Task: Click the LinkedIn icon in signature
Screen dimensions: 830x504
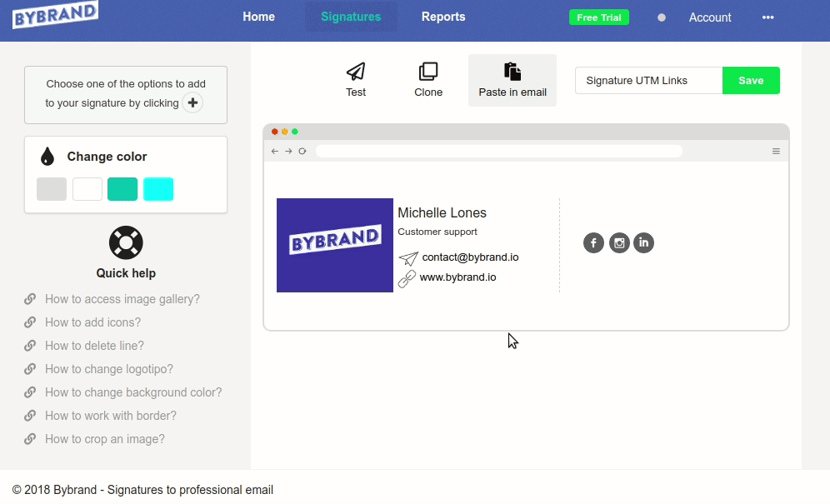Action: [x=643, y=243]
